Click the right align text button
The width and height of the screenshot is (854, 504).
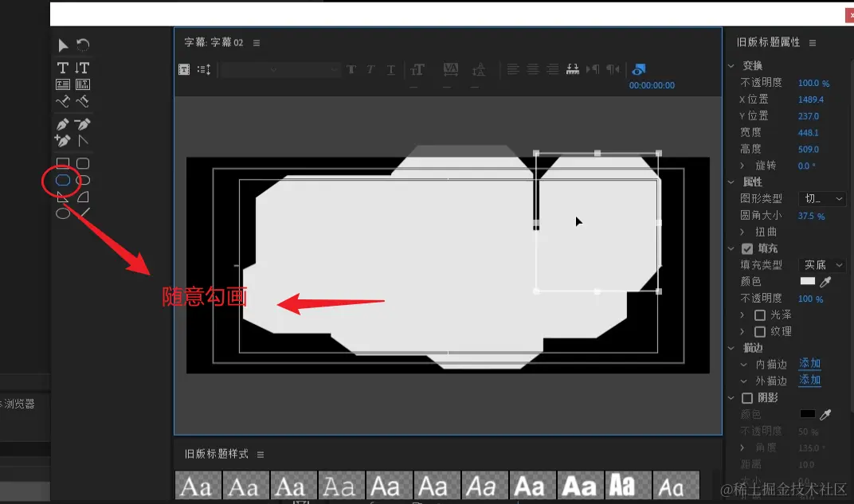553,69
